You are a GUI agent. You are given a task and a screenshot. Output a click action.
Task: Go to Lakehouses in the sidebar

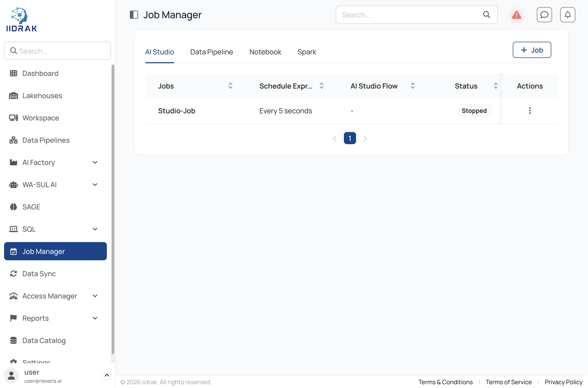(55, 96)
